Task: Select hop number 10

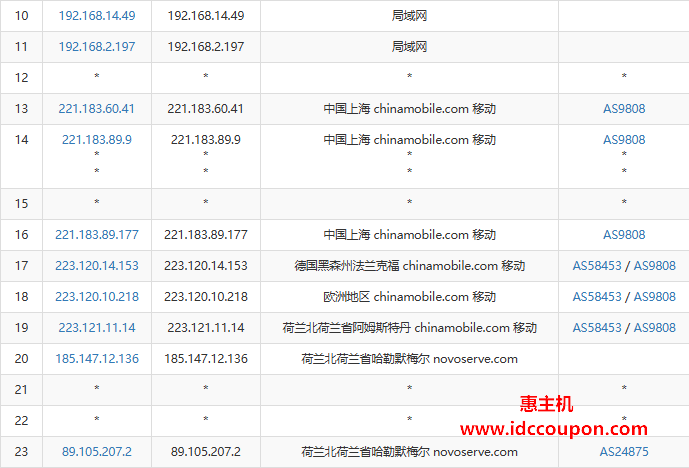Action: click(x=22, y=16)
